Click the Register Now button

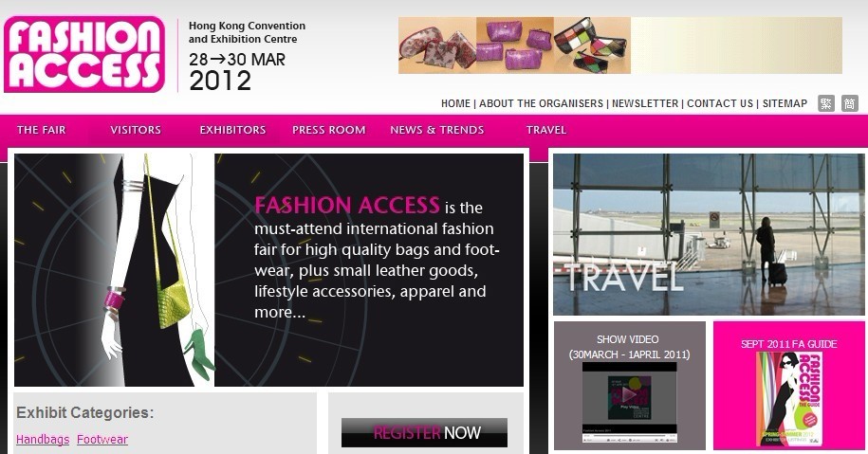424,432
